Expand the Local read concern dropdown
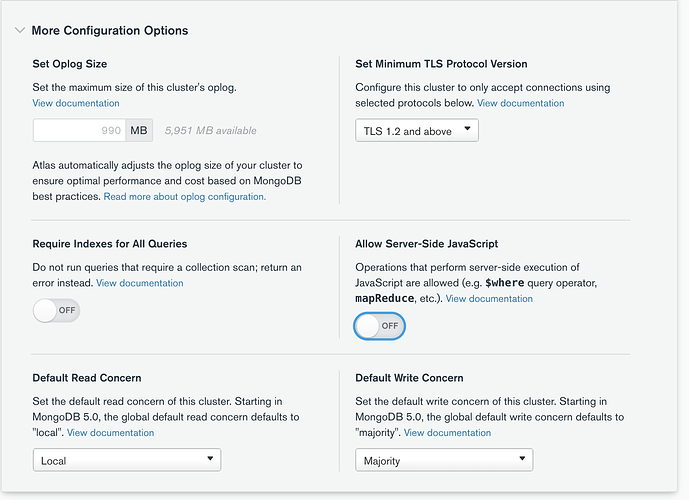This screenshot has width=689, height=500. click(126, 460)
